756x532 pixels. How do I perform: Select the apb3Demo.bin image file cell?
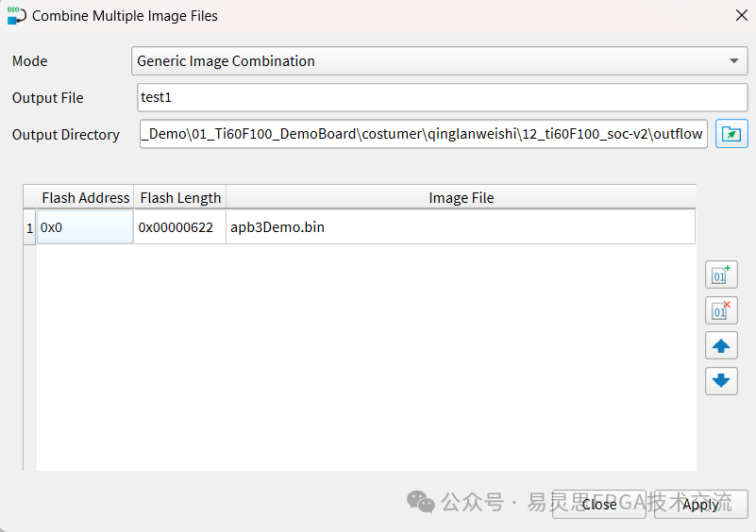coord(461,227)
